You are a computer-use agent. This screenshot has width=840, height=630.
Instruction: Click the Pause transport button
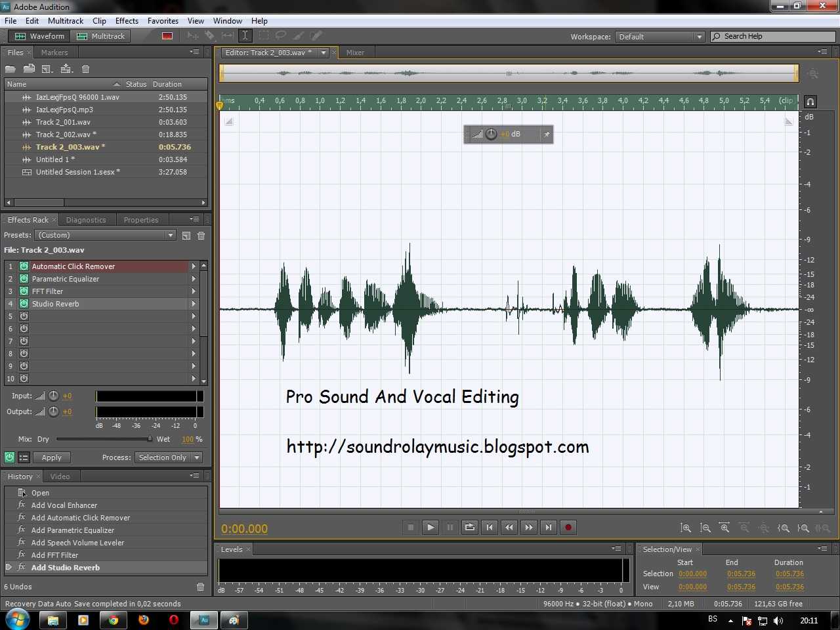pyautogui.click(x=450, y=527)
